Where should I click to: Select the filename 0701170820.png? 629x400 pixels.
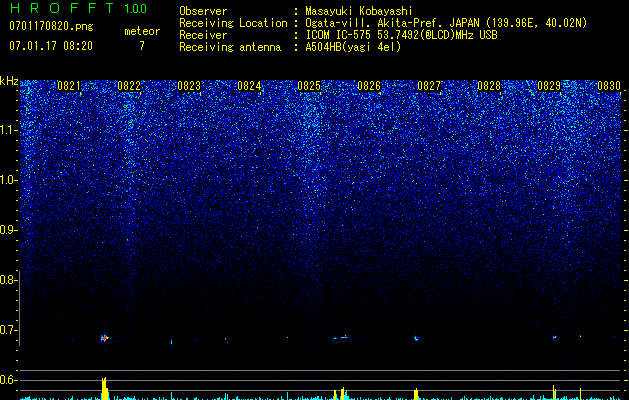51,27
